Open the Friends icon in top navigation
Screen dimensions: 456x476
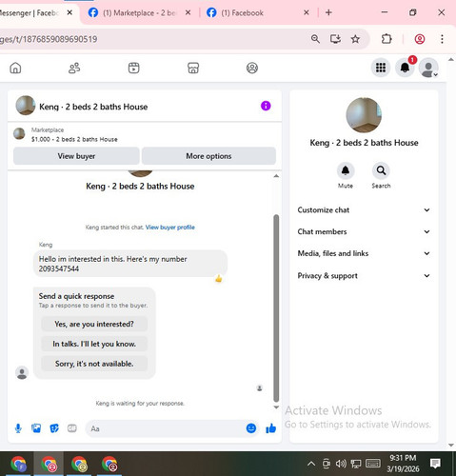pos(74,68)
